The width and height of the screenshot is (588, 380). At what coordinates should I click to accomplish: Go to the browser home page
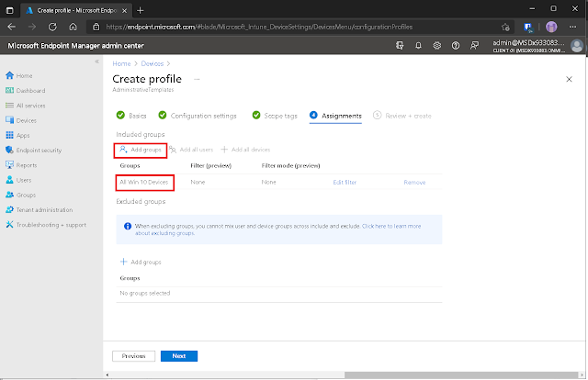click(73, 27)
